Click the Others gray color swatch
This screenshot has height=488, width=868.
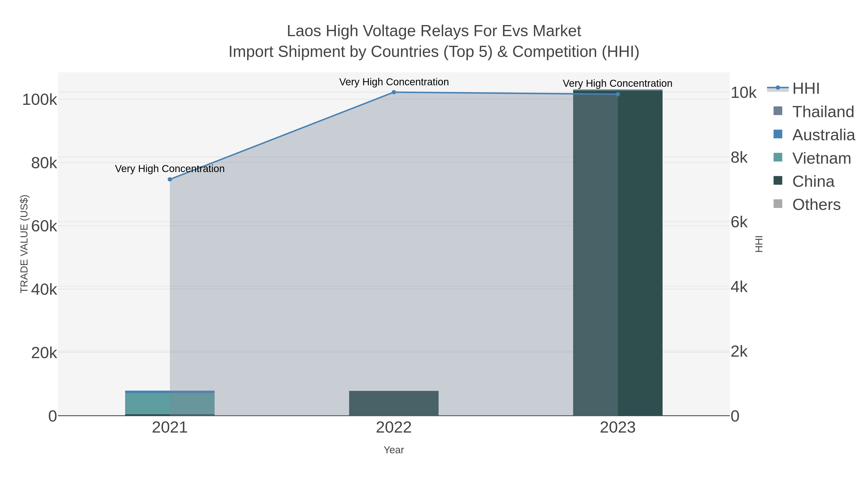tap(778, 204)
